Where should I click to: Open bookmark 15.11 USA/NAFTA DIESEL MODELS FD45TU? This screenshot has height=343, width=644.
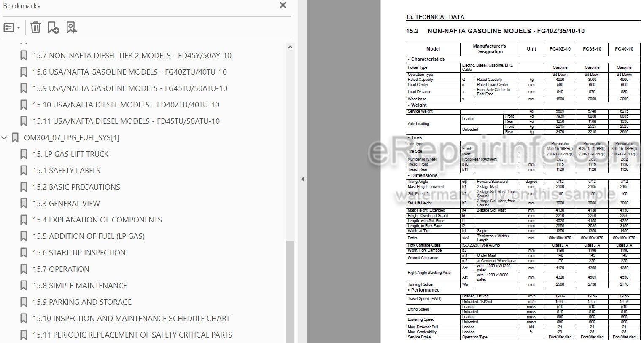coord(126,121)
